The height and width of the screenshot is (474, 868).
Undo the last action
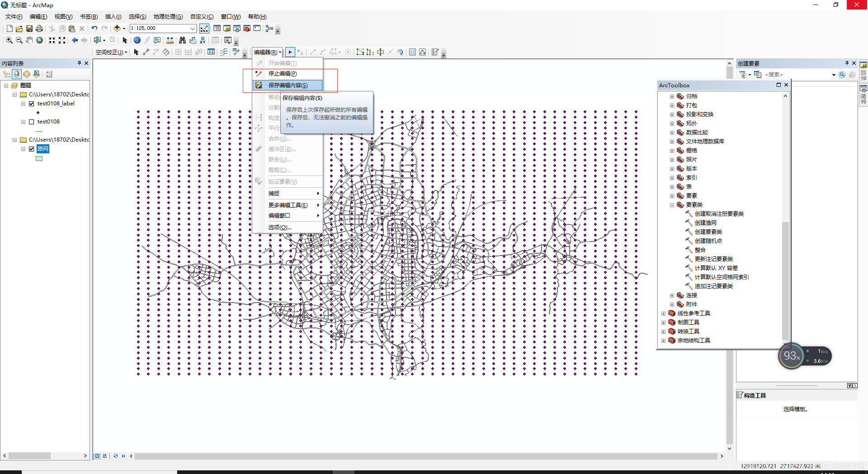tap(94, 28)
